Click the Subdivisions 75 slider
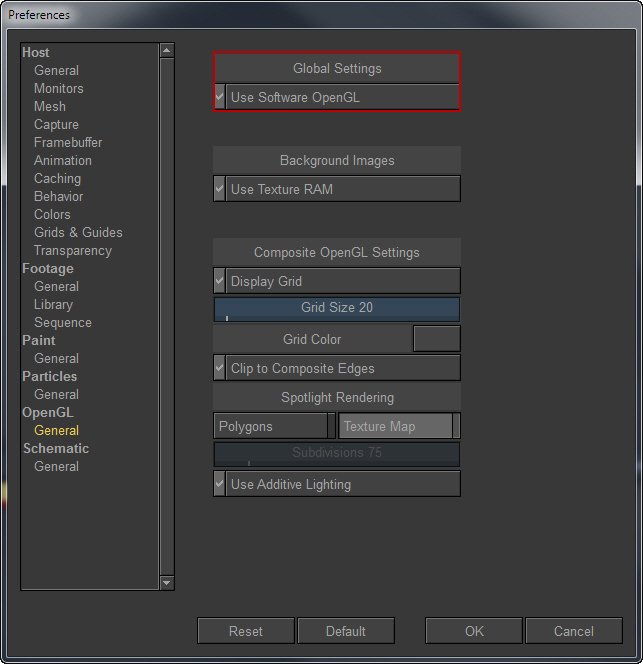Viewport: 643px width, 664px height. pyautogui.click(x=337, y=454)
